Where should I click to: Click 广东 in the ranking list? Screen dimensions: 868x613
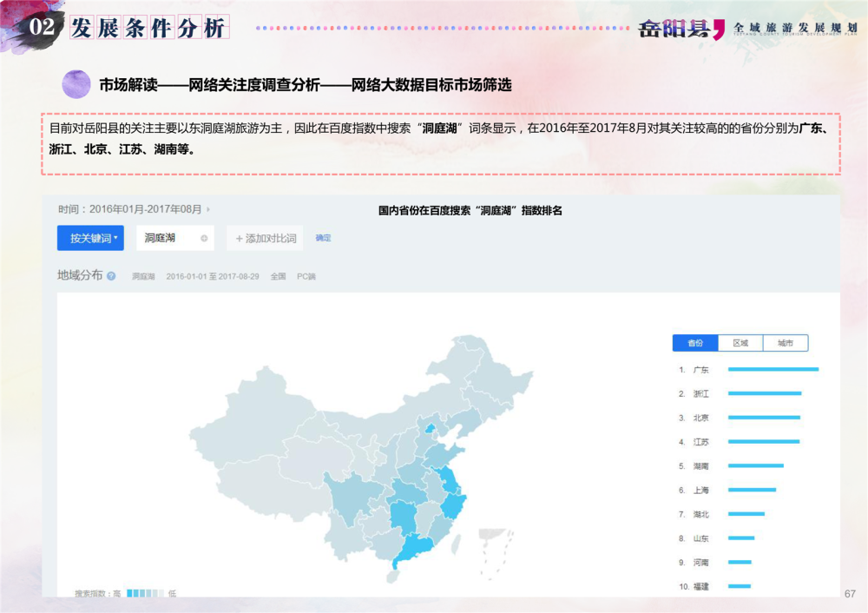tap(700, 370)
